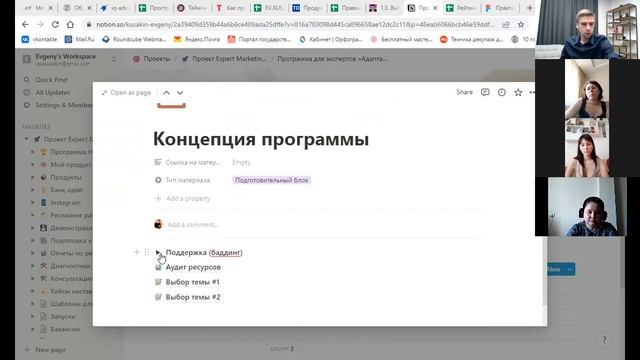Click the Ссылка на матер... property label
Image resolution: width=640 pixels, height=360 pixels.
pos(188,162)
